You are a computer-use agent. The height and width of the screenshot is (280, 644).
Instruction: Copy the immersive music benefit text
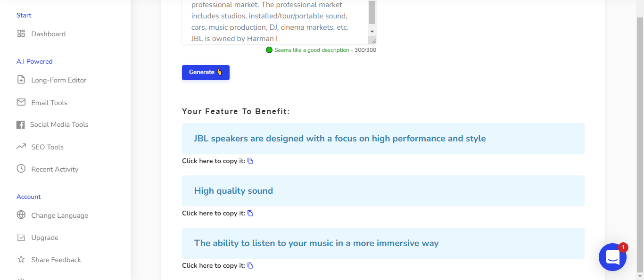(250, 265)
